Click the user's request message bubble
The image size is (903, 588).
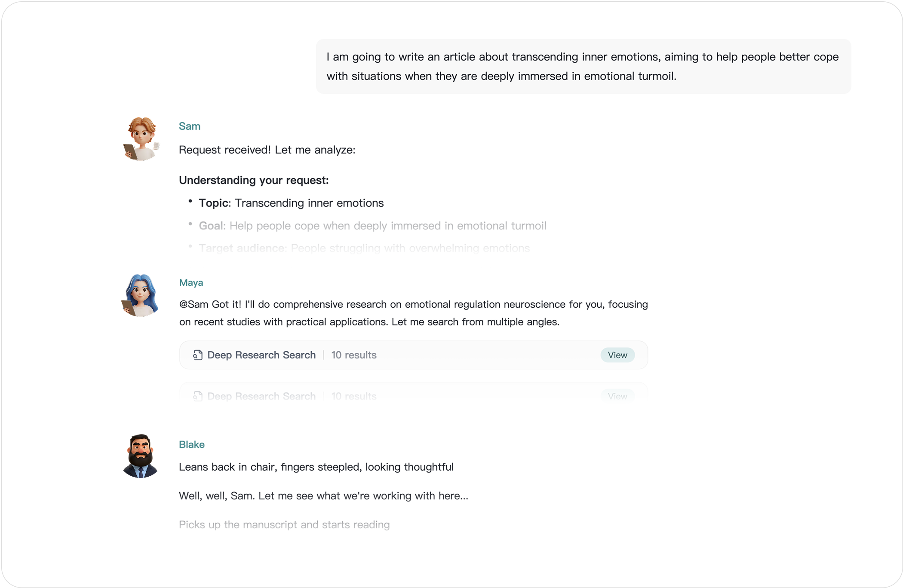583,66
